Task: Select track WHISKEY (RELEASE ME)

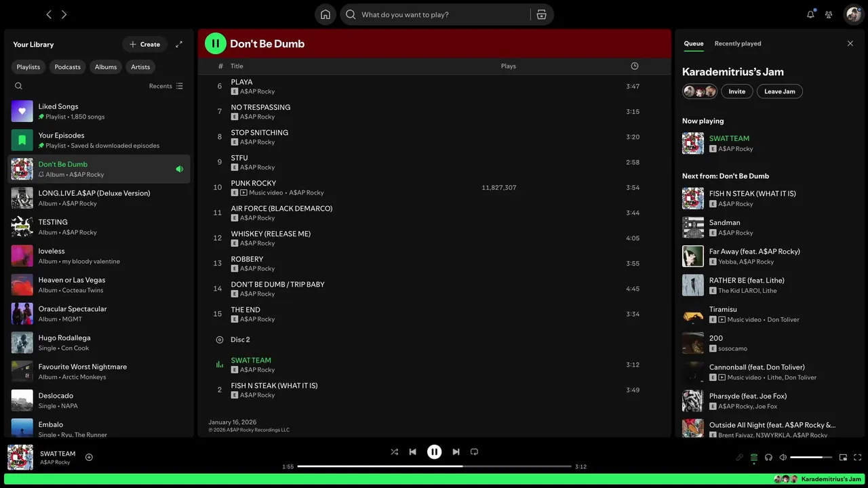Action: 434,238
